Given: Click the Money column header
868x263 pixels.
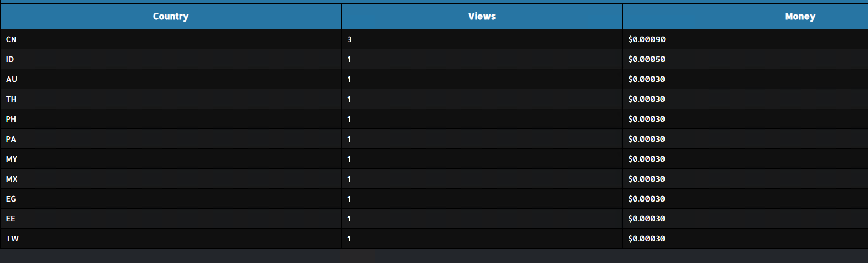Looking at the screenshot, I should pyautogui.click(x=800, y=17).
